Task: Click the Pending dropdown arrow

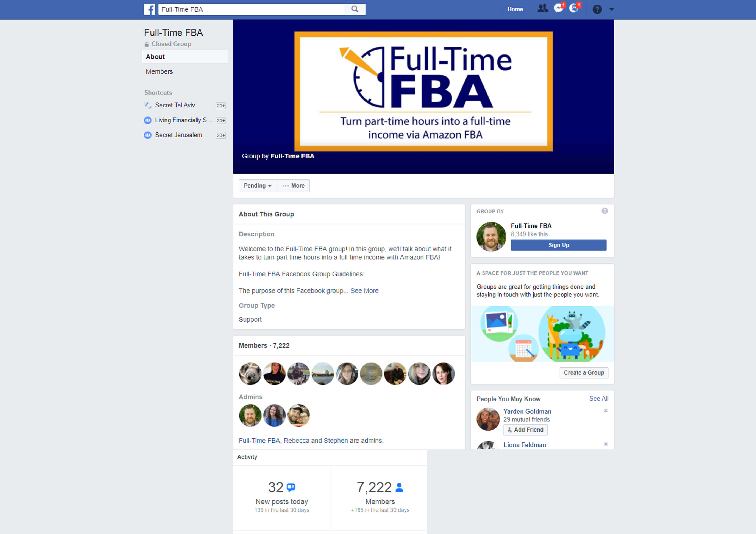Action: click(x=271, y=186)
